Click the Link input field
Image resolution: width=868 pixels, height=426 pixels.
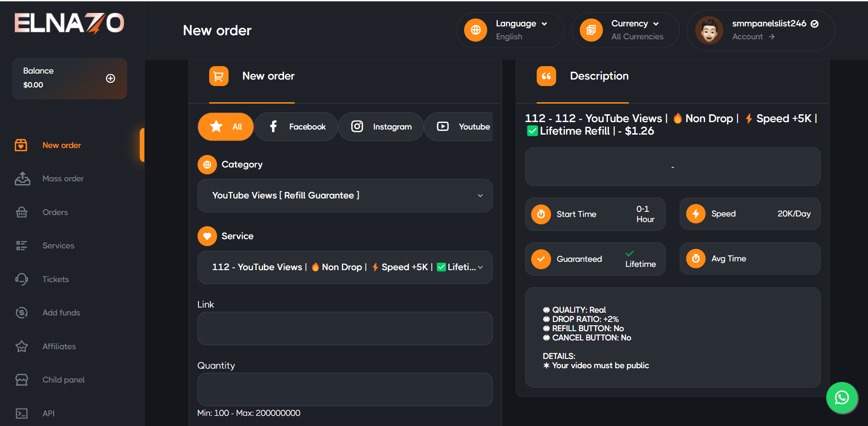345,328
